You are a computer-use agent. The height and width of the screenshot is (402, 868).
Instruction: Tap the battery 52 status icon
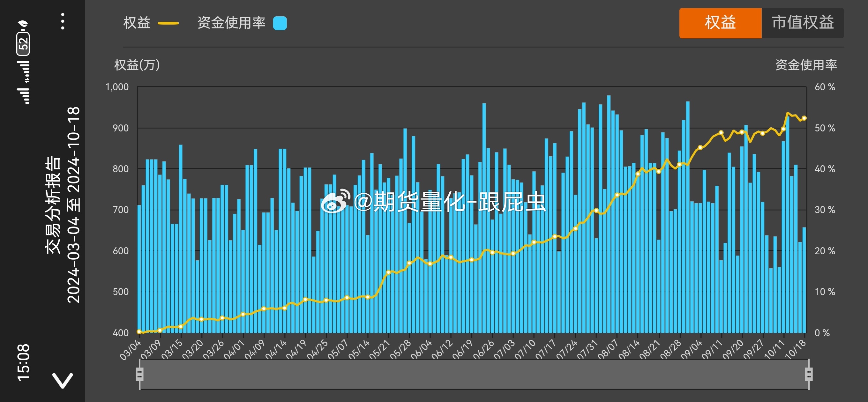23,43
